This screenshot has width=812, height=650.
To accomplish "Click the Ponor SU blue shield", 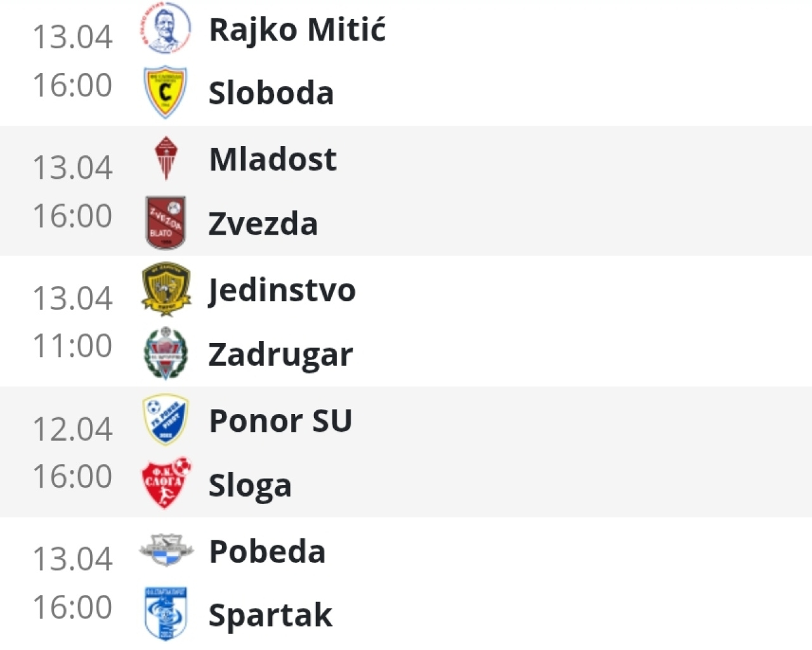I will coord(166,420).
